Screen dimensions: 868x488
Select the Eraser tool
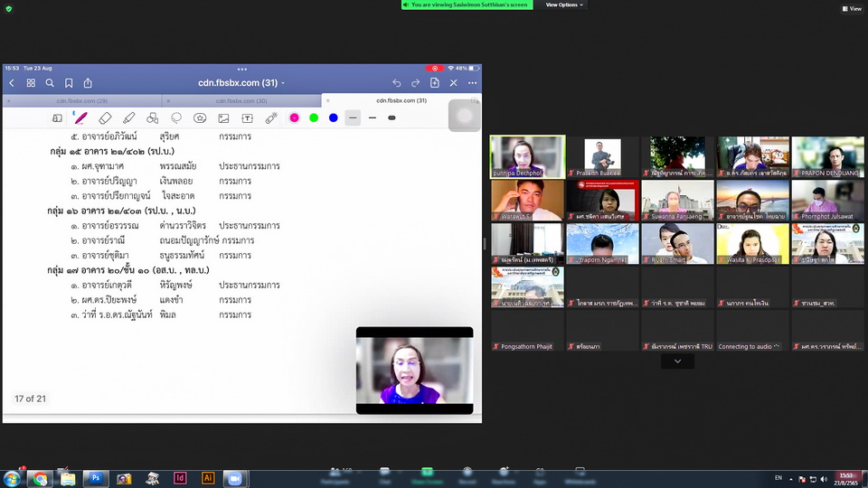pyautogui.click(x=105, y=117)
